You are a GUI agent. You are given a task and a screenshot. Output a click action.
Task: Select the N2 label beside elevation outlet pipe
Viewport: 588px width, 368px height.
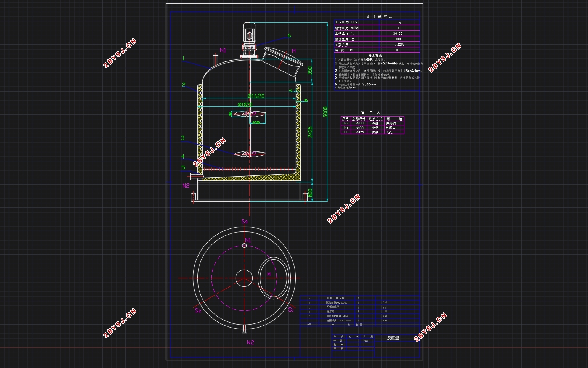click(186, 186)
